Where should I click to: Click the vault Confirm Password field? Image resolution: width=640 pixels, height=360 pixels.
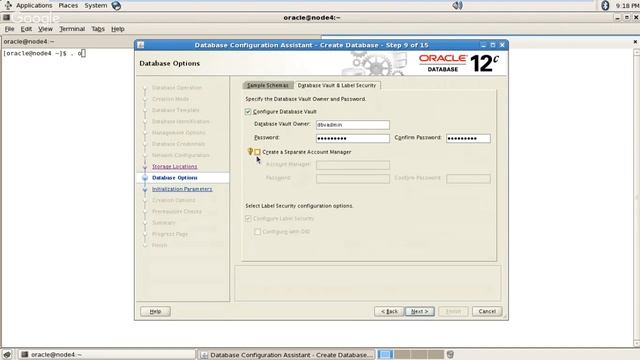468,138
